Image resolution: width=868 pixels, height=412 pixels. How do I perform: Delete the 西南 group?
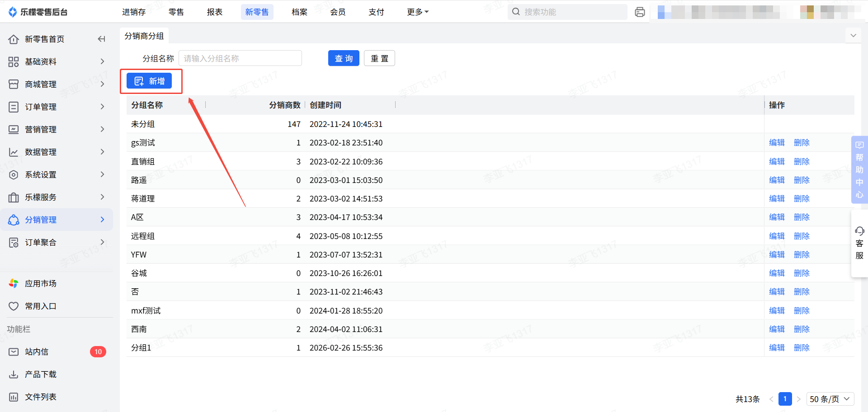[802, 329]
